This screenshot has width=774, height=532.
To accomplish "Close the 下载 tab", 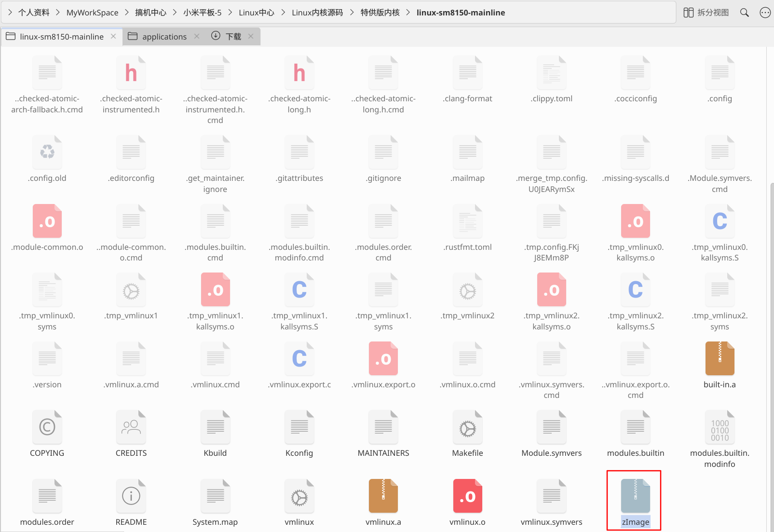I will 251,36.
